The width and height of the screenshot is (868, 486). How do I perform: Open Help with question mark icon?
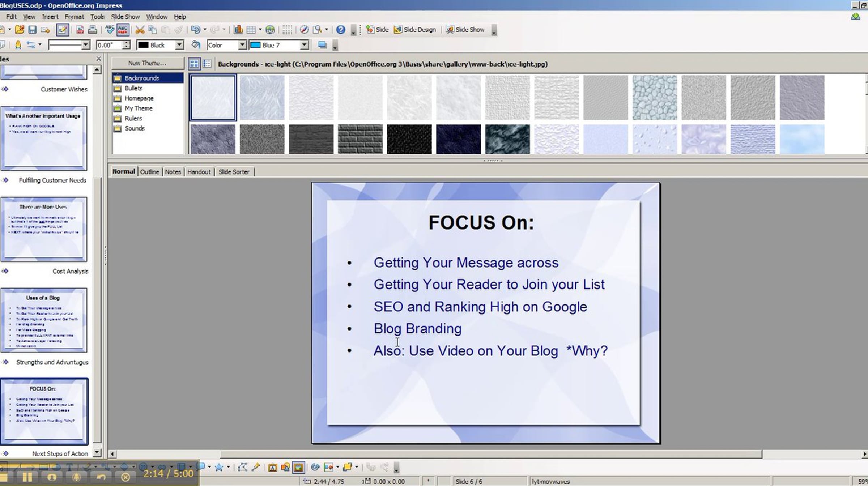pos(340,30)
